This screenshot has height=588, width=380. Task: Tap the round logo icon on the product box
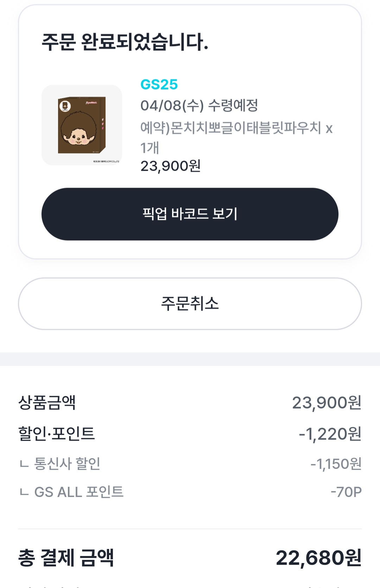click(65, 106)
